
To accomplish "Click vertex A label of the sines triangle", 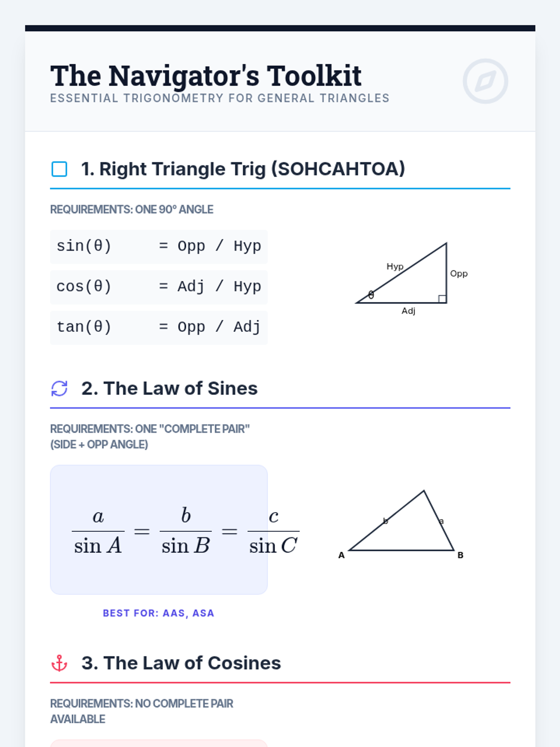I will 342,555.
